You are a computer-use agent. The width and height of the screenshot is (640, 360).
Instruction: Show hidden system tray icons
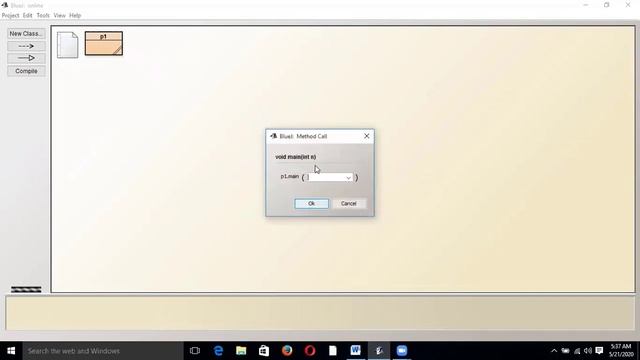pos(554,351)
